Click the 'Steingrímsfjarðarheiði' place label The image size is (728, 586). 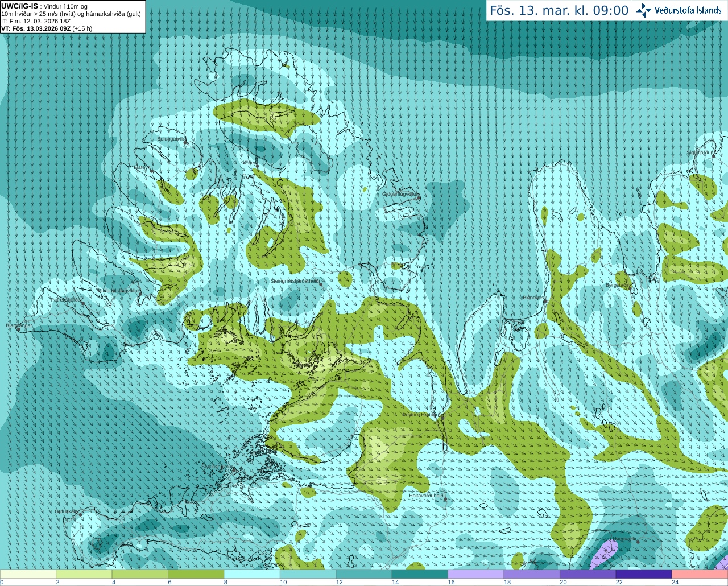tap(295, 281)
